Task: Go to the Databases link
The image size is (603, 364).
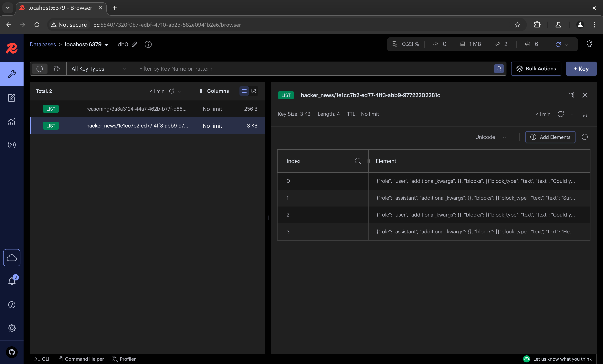Action: 43,44
